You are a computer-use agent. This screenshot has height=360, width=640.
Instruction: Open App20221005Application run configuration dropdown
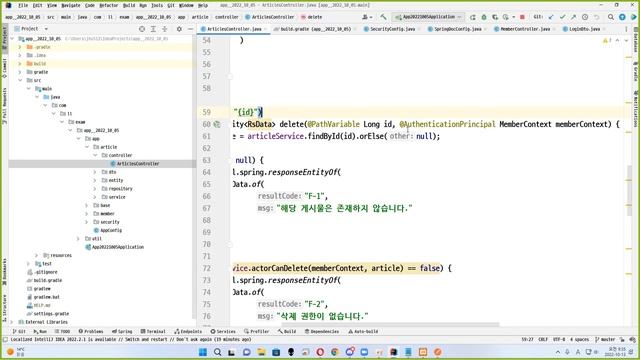(429, 17)
